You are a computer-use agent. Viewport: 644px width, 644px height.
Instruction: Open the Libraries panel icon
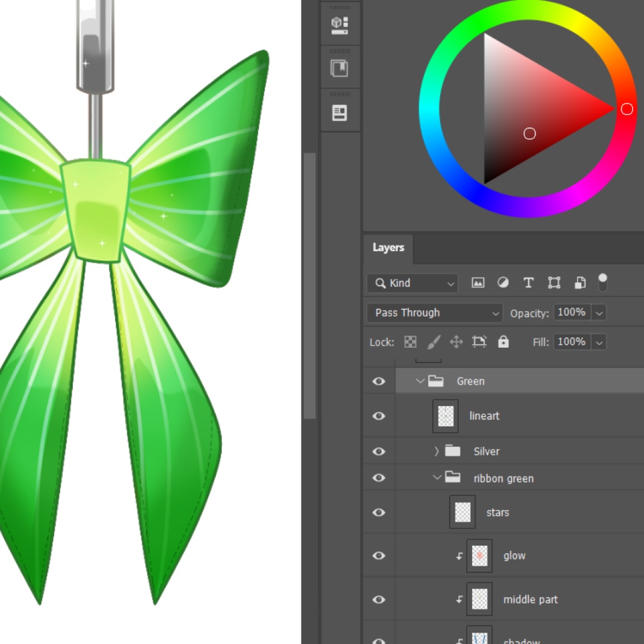(340, 68)
